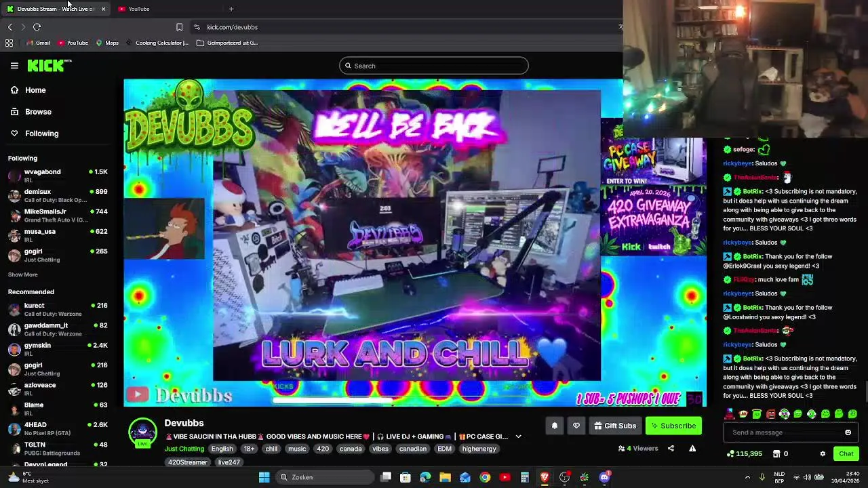This screenshot has width=868, height=488.
Task: Open a new browser tab
Action: pyautogui.click(x=231, y=9)
